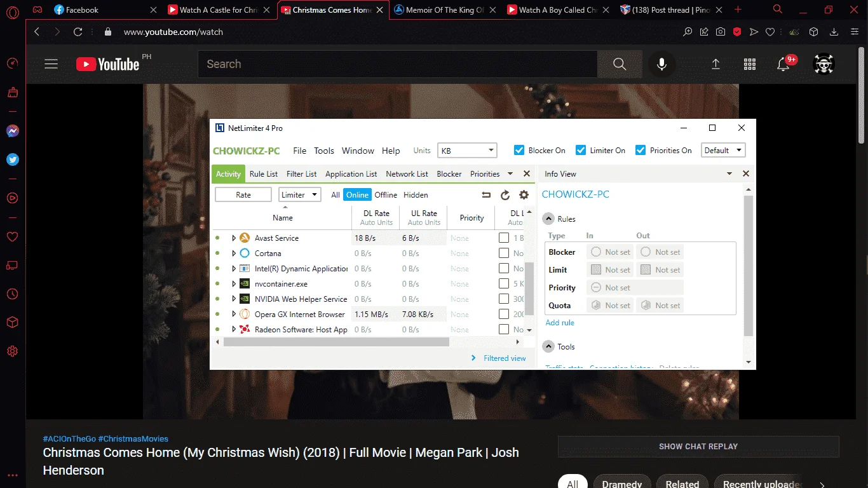Open History clock icon in Opera sidebar

(x=12, y=294)
